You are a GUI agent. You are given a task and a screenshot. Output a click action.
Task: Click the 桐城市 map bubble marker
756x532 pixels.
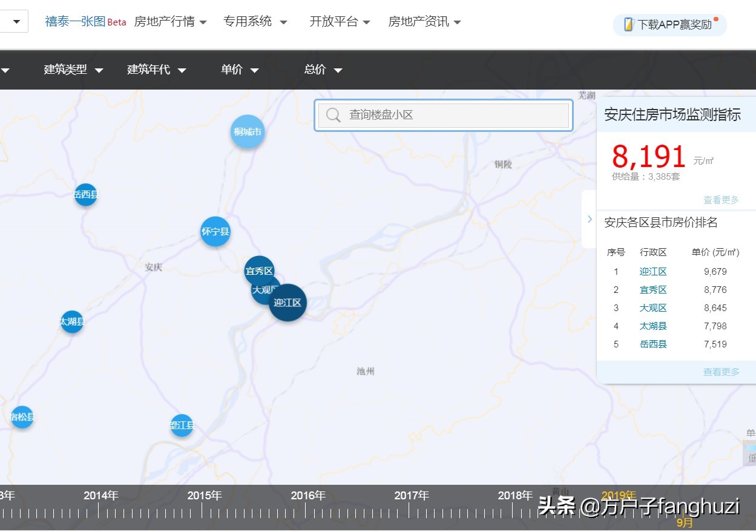point(248,131)
